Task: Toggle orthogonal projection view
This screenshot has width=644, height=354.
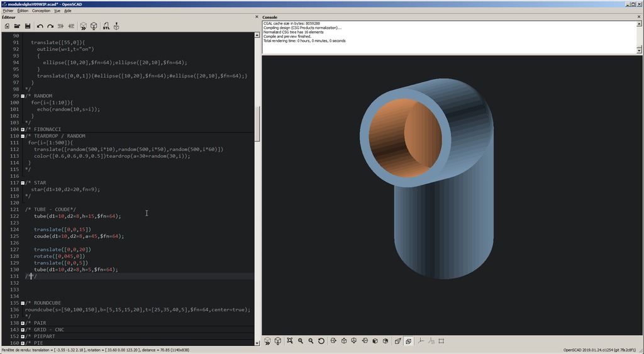Action: (x=408, y=341)
